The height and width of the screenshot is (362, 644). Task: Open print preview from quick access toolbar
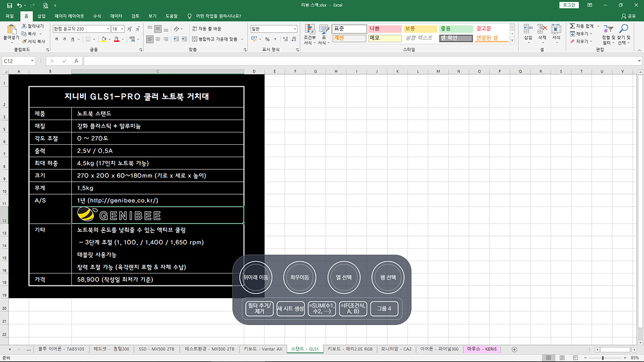pyautogui.click(x=45, y=5)
